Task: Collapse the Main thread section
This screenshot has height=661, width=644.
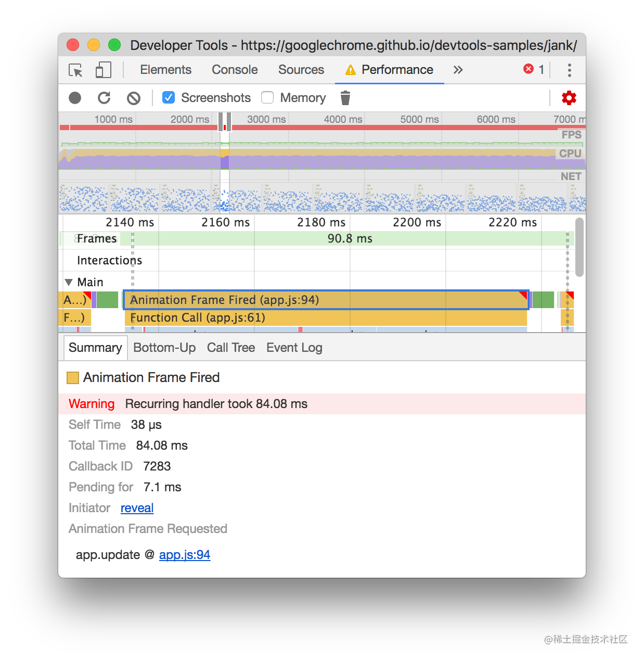Action: [x=69, y=282]
